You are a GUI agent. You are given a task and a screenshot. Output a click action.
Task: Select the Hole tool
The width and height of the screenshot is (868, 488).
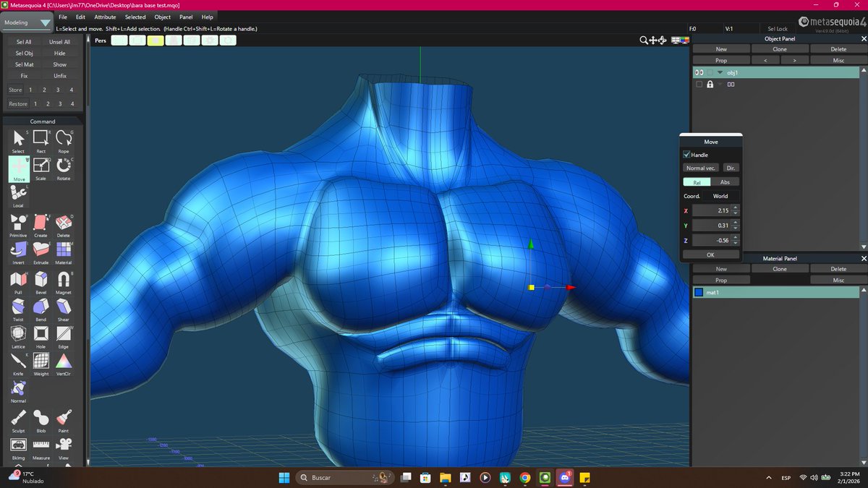[41, 338]
